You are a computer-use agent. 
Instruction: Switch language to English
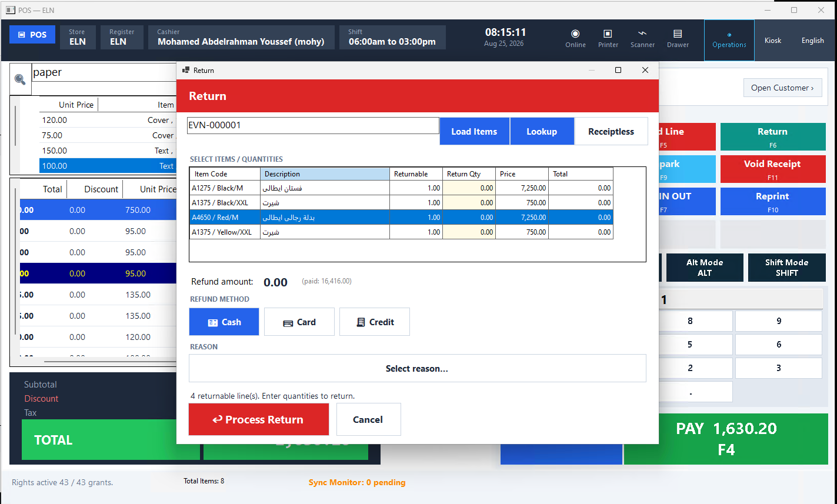(x=812, y=41)
